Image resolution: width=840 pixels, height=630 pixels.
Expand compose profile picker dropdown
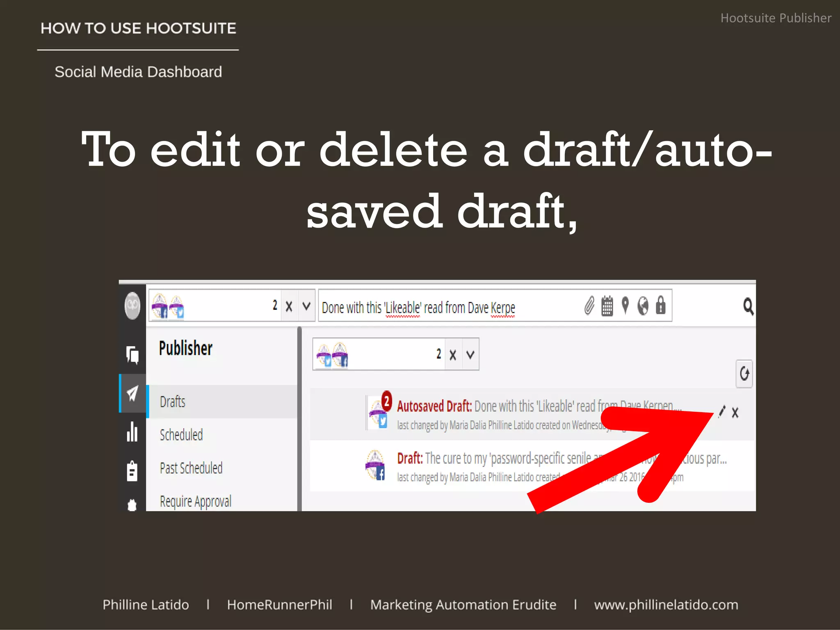306,306
